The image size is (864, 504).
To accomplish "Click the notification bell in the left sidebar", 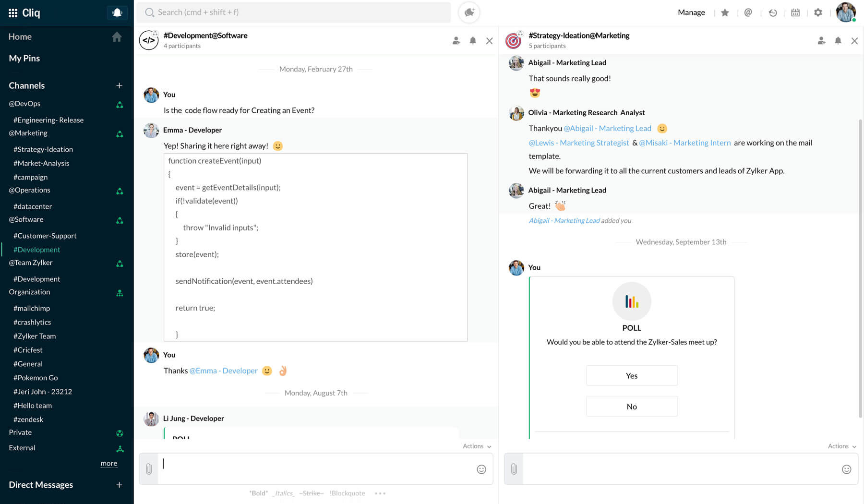I will 117,12.
